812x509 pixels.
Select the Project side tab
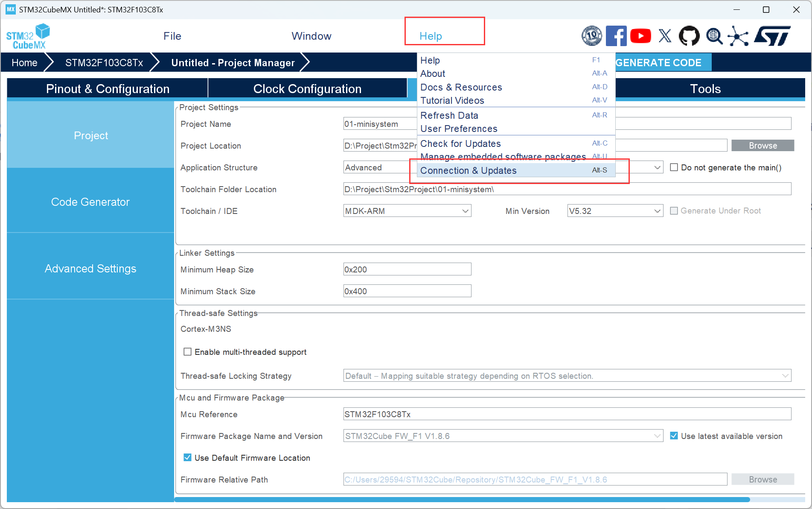[x=90, y=135]
